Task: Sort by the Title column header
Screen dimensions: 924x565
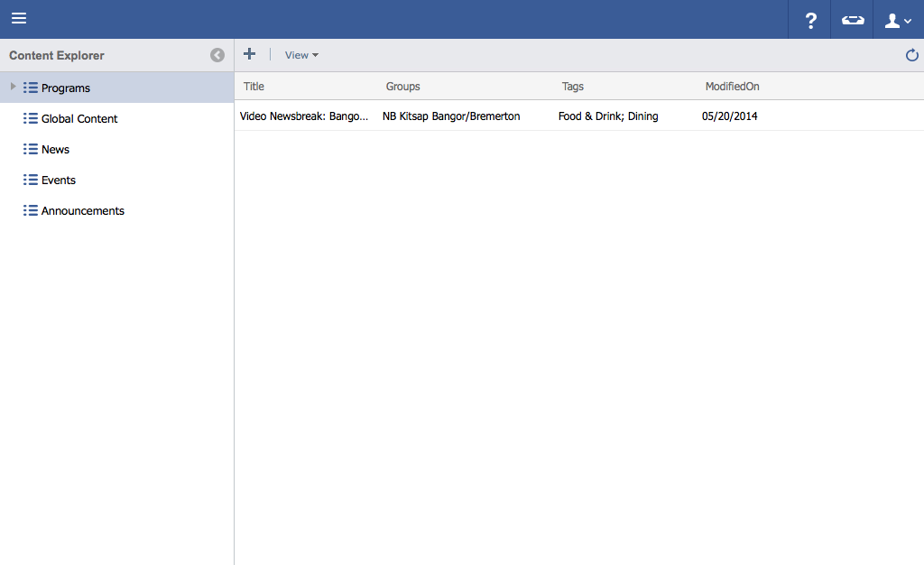Action: pos(254,87)
